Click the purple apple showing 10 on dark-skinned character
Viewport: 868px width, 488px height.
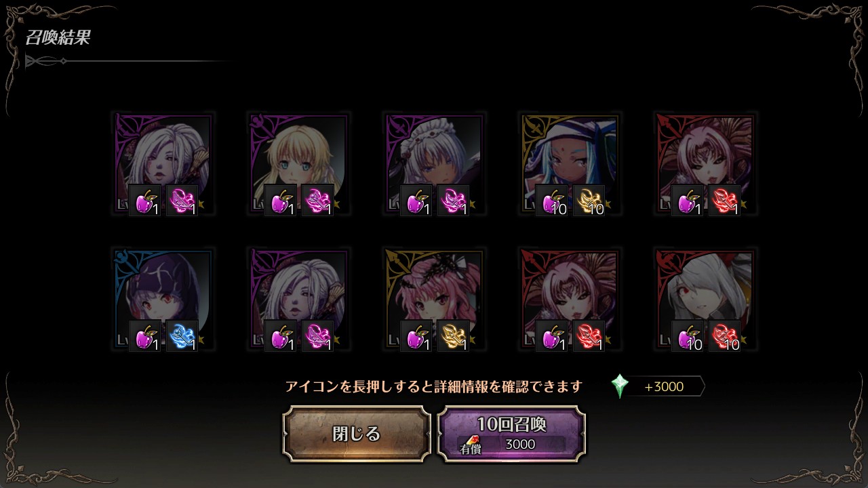coord(552,201)
